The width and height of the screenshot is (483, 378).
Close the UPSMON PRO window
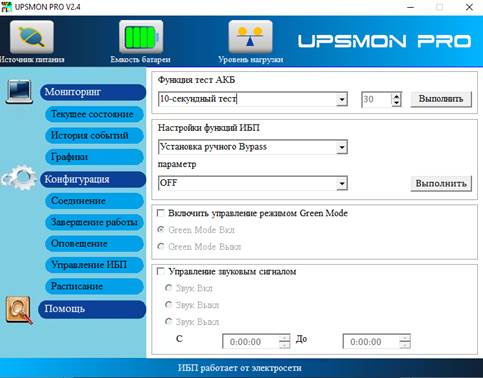point(469,7)
